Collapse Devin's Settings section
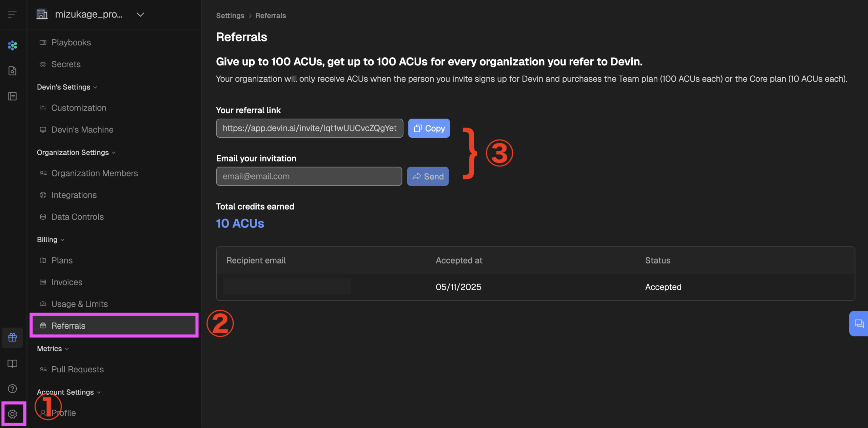868x428 pixels. (67, 87)
